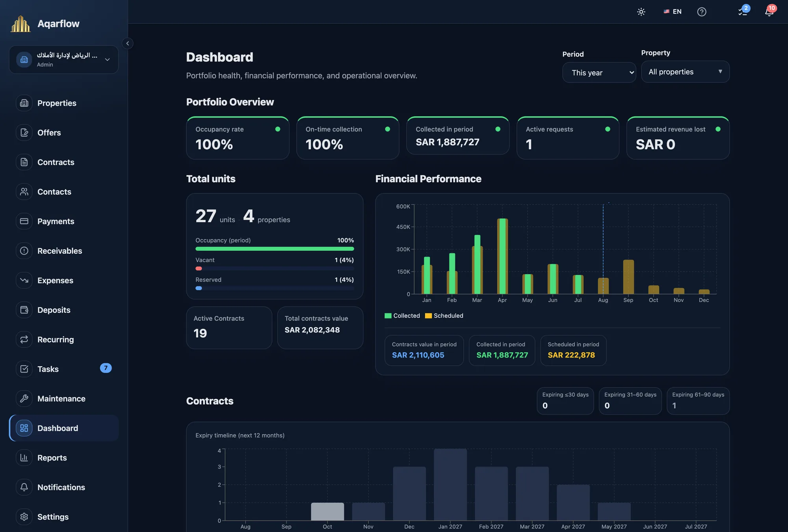Click the Deposits wallet icon in sidebar
Screen dimensions: 788x532
(24, 310)
